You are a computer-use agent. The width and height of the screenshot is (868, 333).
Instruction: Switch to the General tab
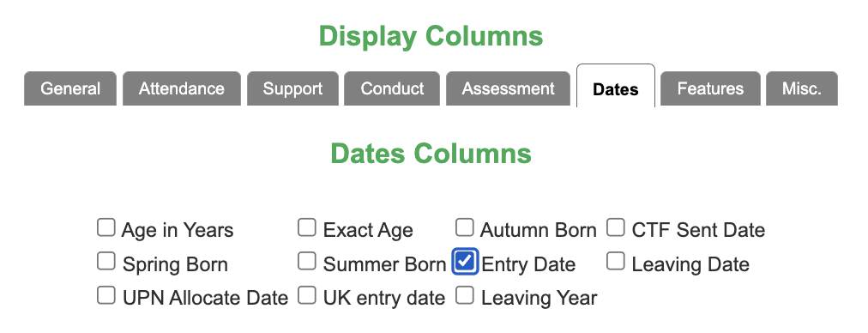click(x=70, y=88)
